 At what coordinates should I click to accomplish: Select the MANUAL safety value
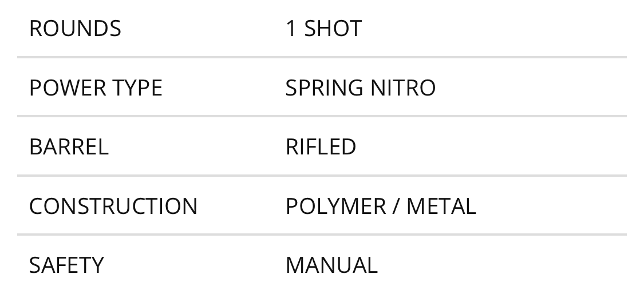pos(331,265)
